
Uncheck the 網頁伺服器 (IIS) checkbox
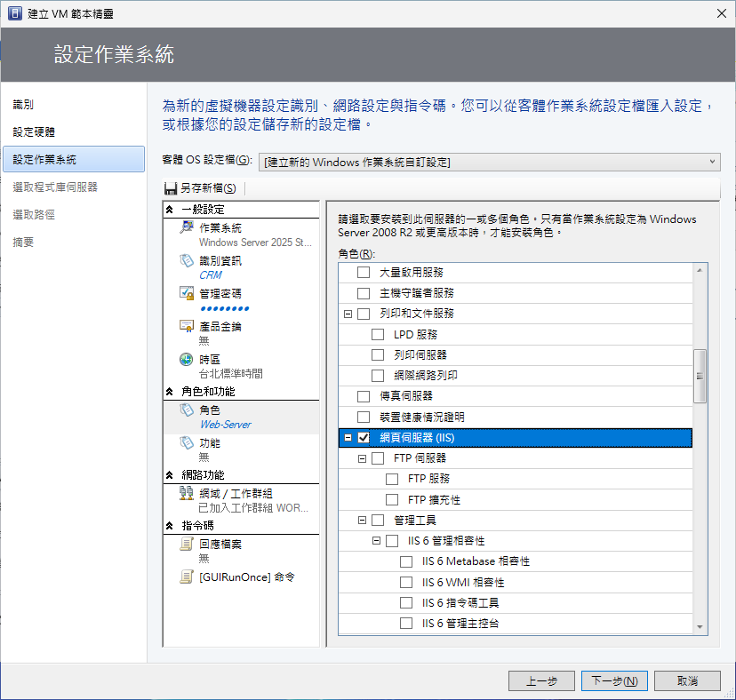[364, 438]
